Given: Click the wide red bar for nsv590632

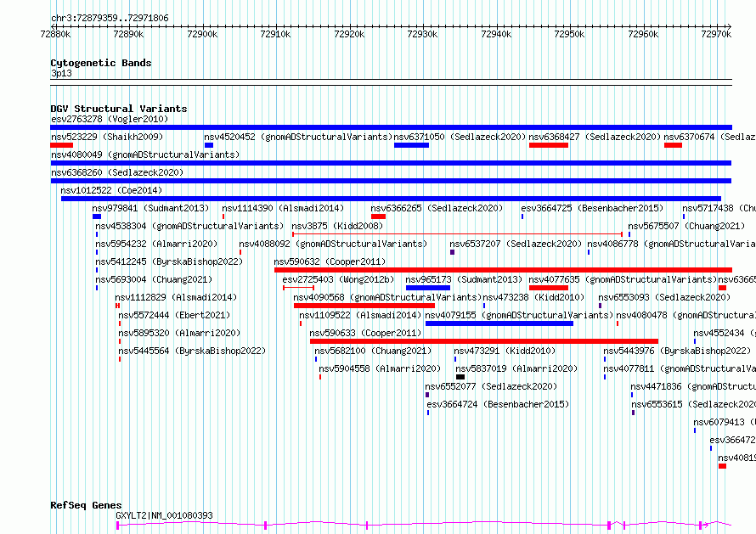Looking at the screenshot, I should (x=504, y=270).
